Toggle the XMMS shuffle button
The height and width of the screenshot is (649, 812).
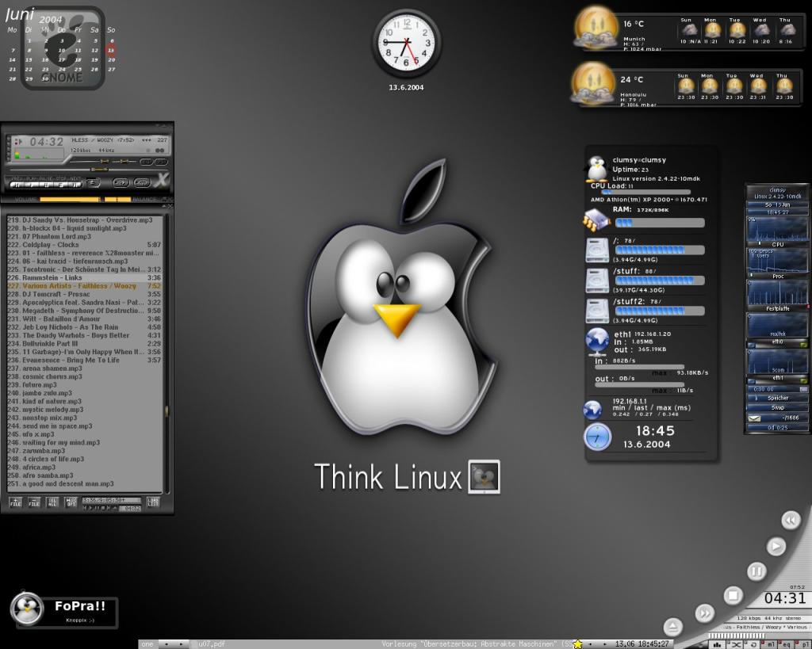click(121, 183)
